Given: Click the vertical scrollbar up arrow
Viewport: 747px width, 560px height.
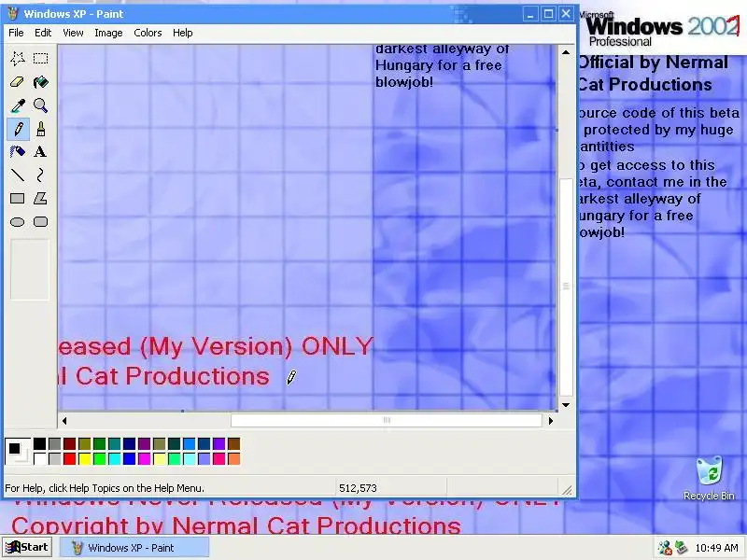Looking at the screenshot, I should [566, 52].
